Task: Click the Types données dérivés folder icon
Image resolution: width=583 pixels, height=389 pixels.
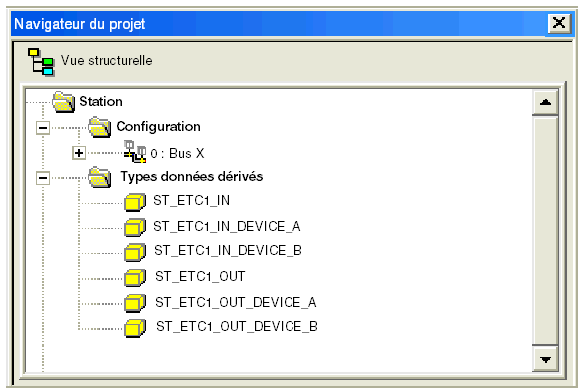Action: [x=100, y=177]
